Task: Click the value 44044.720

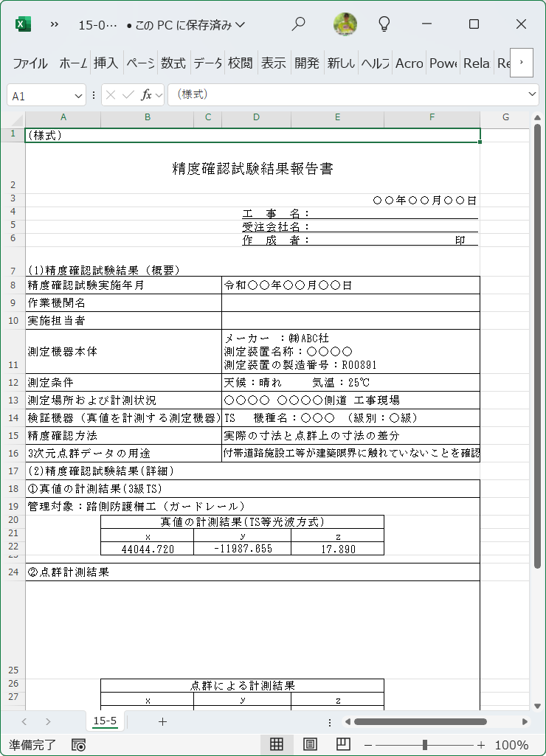Action: pyautogui.click(x=148, y=549)
